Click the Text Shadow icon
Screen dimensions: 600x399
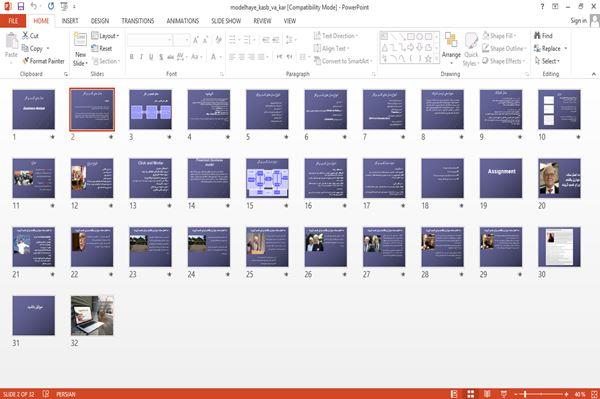pyautogui.click(x=161, y=57)
